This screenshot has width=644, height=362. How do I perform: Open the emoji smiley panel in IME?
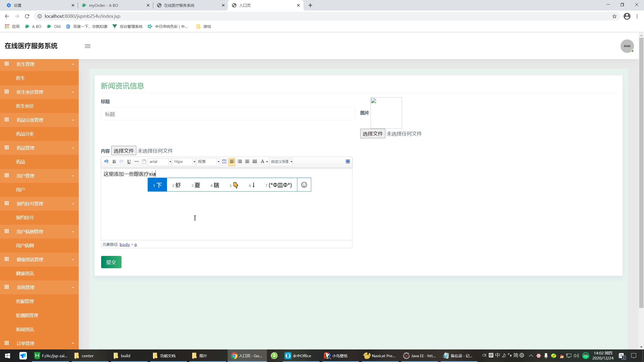[x=304, y=185]
